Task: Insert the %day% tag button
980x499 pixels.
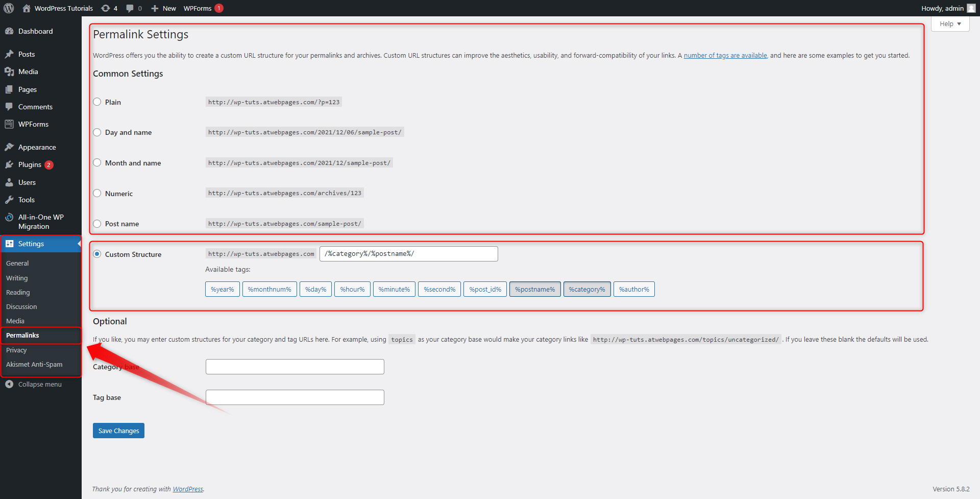Action: pos(316,289)
